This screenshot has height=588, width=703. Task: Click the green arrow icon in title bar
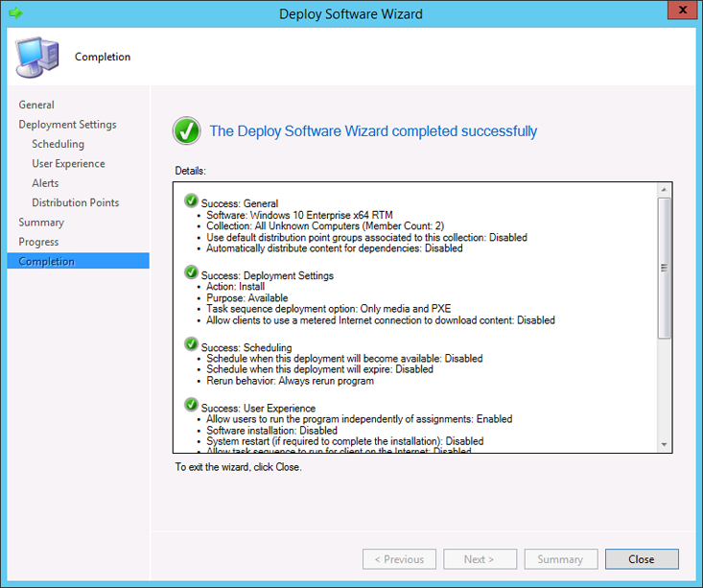15,13
